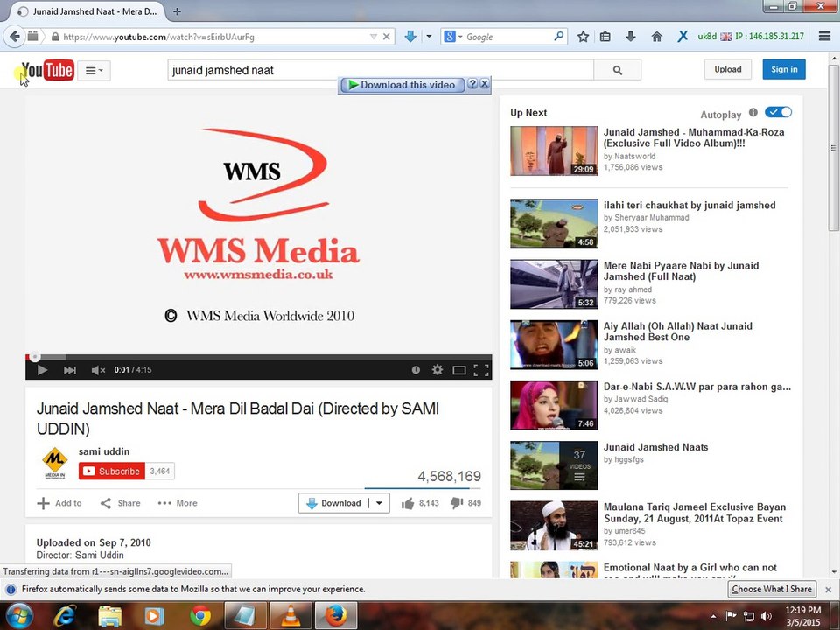
Task: Click the blue X extension icon
Action: click(x=682, y=37)
